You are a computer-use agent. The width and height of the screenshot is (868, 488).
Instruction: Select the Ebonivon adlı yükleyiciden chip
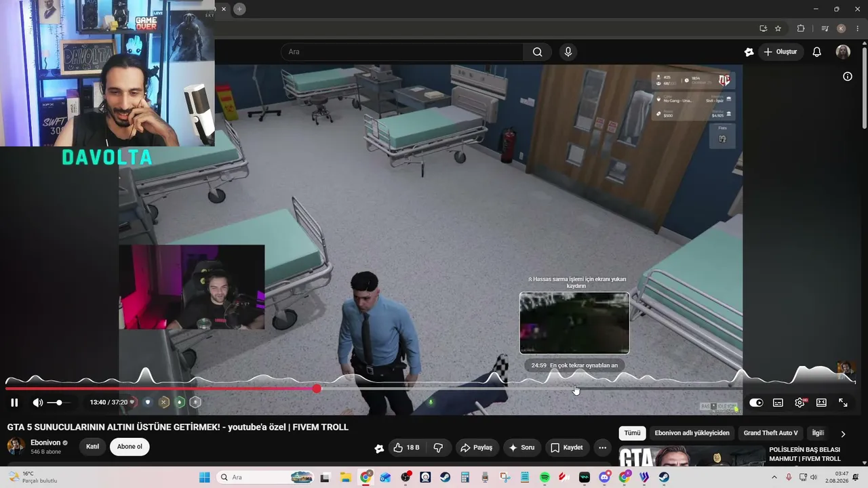692,433
